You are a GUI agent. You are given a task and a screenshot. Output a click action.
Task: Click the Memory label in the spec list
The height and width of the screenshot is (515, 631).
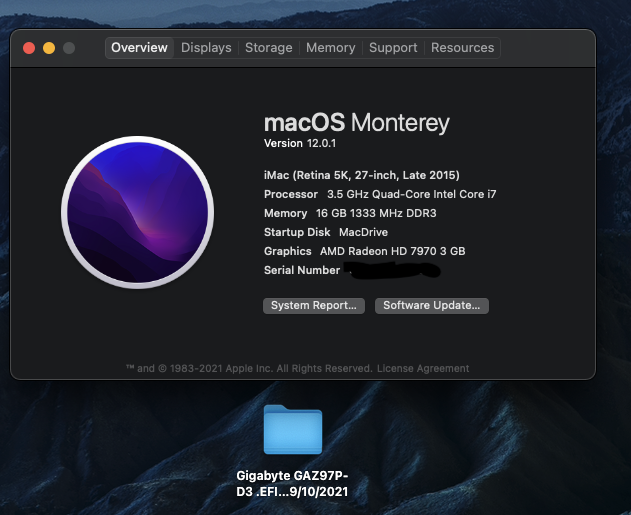[x=285, y=213]
